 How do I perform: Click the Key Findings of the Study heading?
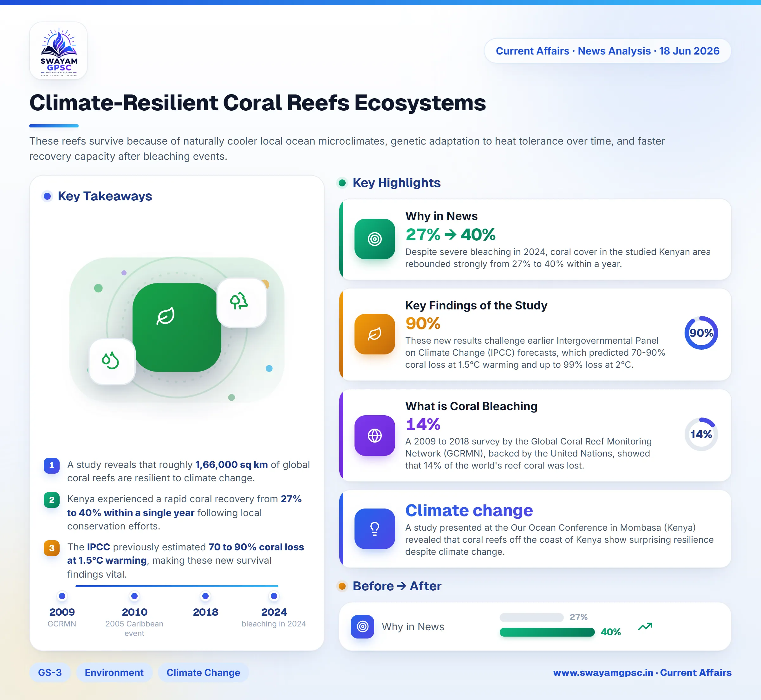pos(476,306)
